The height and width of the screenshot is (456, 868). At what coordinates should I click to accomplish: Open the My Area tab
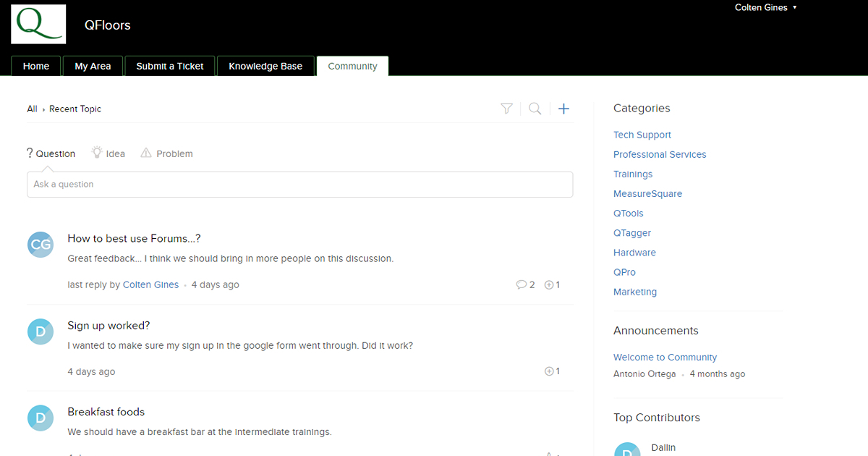point(93,66)
